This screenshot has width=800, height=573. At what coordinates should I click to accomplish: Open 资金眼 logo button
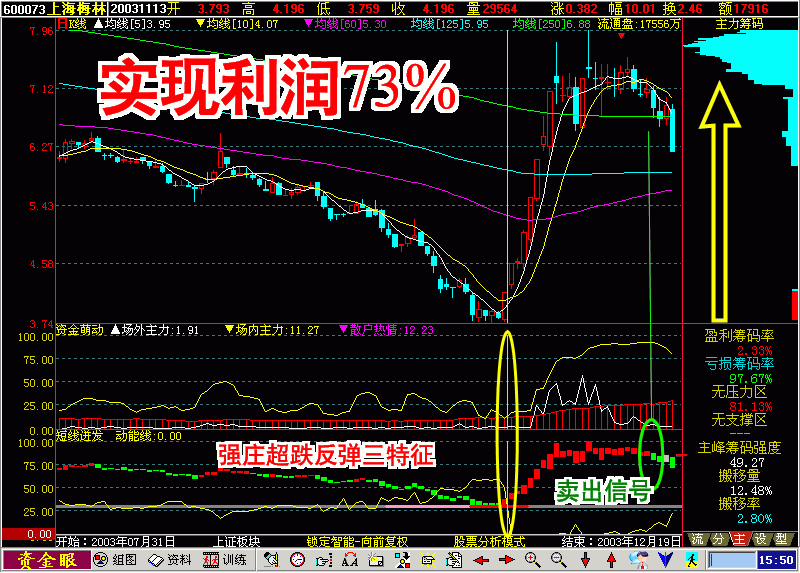pyautogui.click(x=46, y=560)
